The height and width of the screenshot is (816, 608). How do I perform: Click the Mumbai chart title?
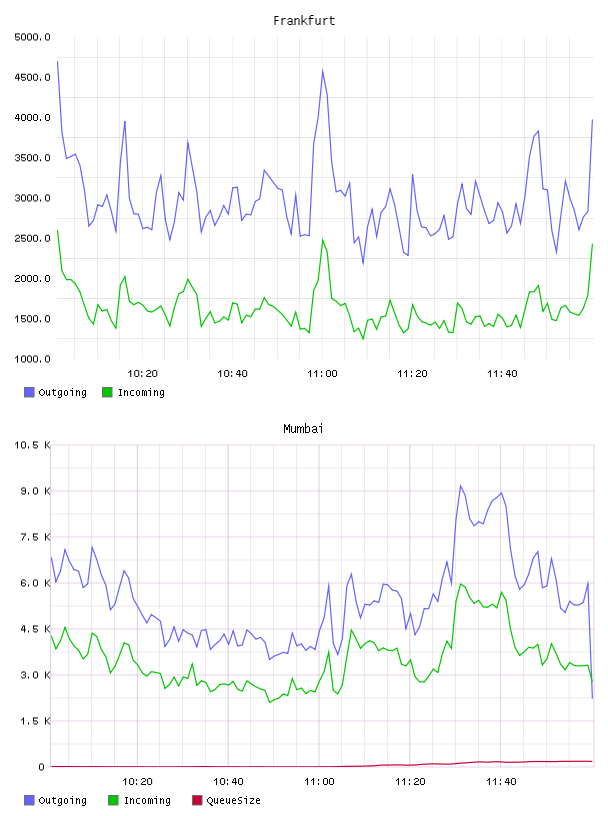point(303,429)
